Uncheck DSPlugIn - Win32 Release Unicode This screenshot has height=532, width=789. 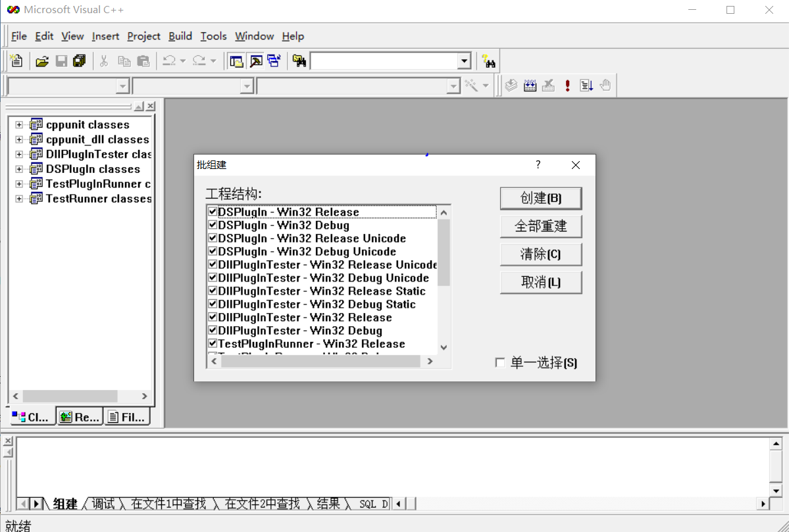pos(213,238)
